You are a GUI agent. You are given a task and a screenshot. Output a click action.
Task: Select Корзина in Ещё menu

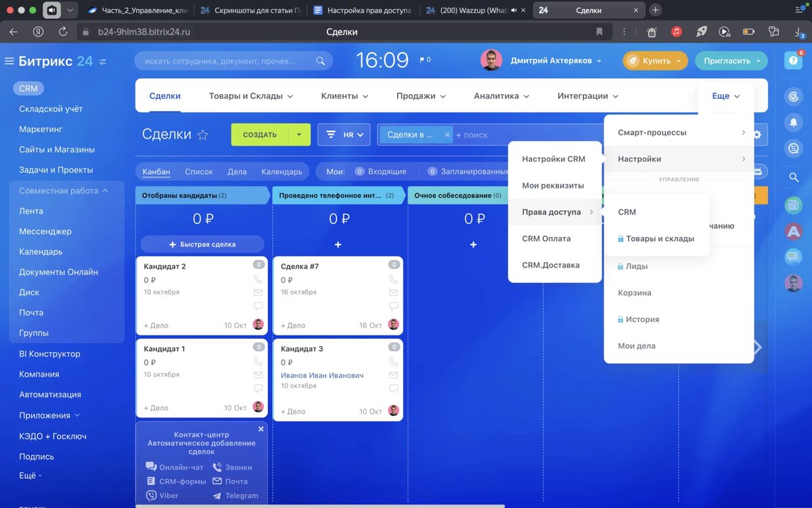pyautogui.click(x=635, y=293)
